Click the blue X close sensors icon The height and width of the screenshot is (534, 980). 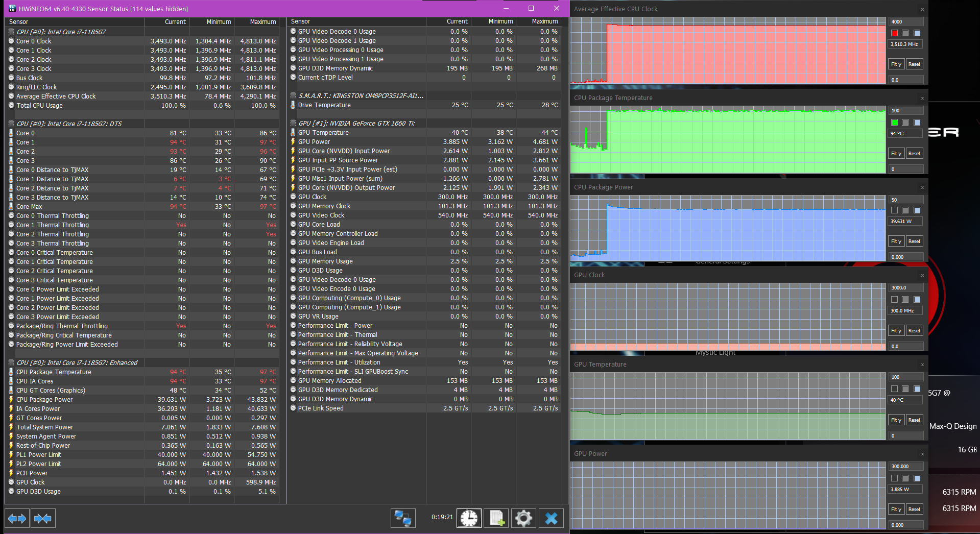coord(551,519)
